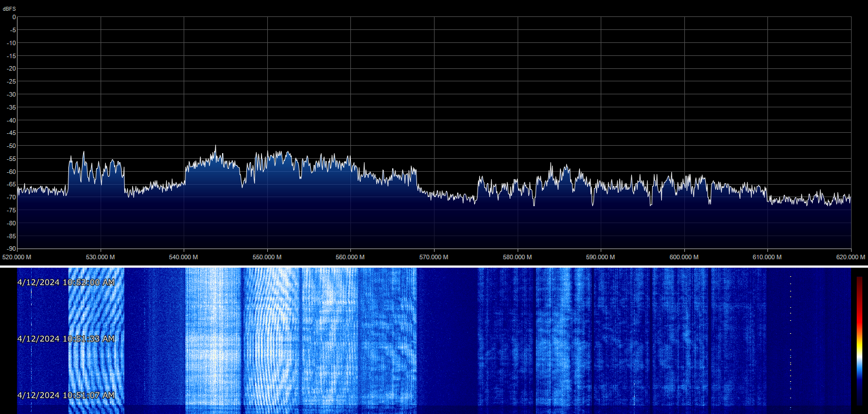Click the 540.000 M frequency label
The width and height of the screenshot is (868, 414).
(184, 257)
